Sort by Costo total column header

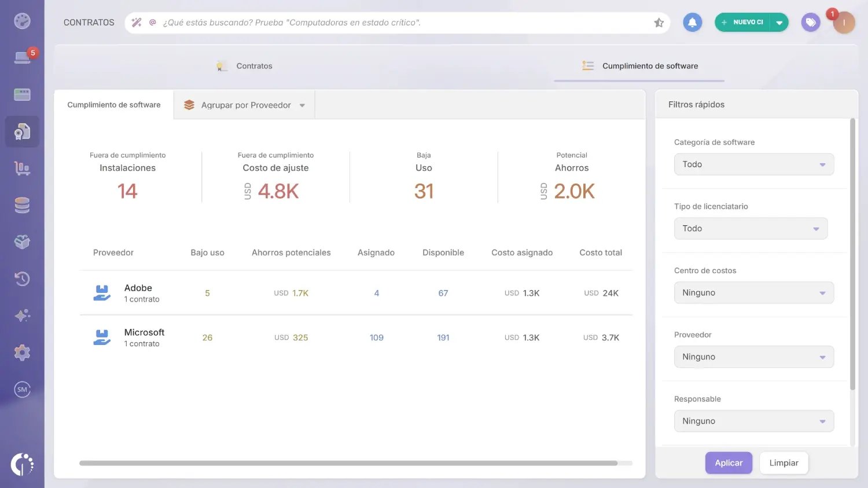[601, 252]
